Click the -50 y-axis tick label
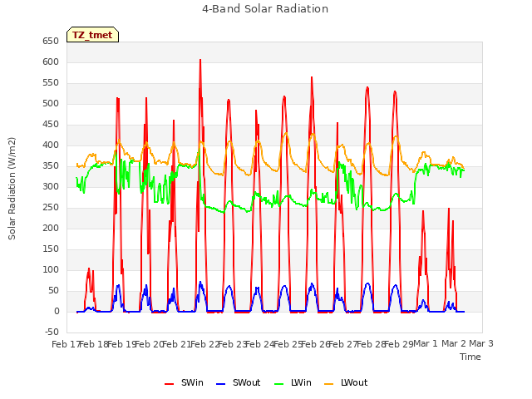The height and width of the screenshot is (399, 532). point(52,332)
